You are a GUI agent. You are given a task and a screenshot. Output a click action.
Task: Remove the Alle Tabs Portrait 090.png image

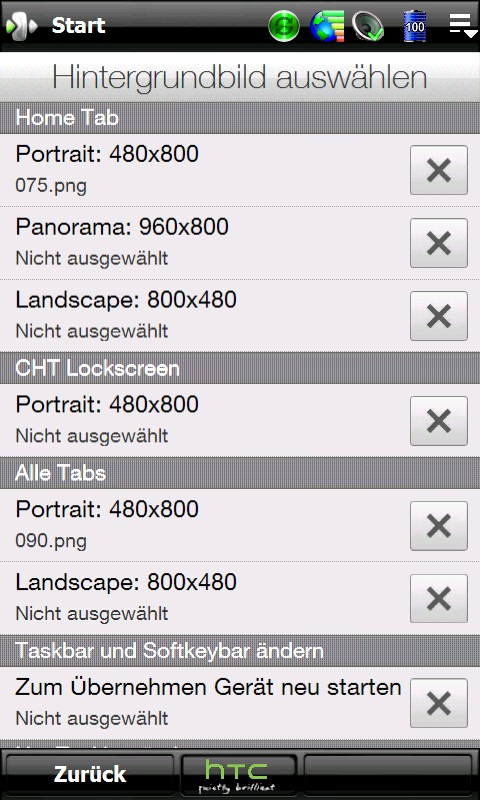click(x=439, y=526)
